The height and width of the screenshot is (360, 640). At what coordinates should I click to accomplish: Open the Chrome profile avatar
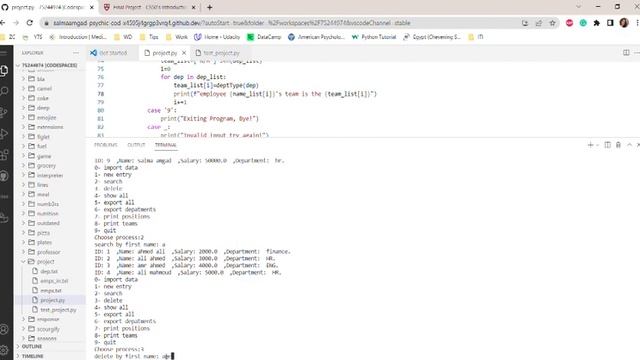coord(624,23)
